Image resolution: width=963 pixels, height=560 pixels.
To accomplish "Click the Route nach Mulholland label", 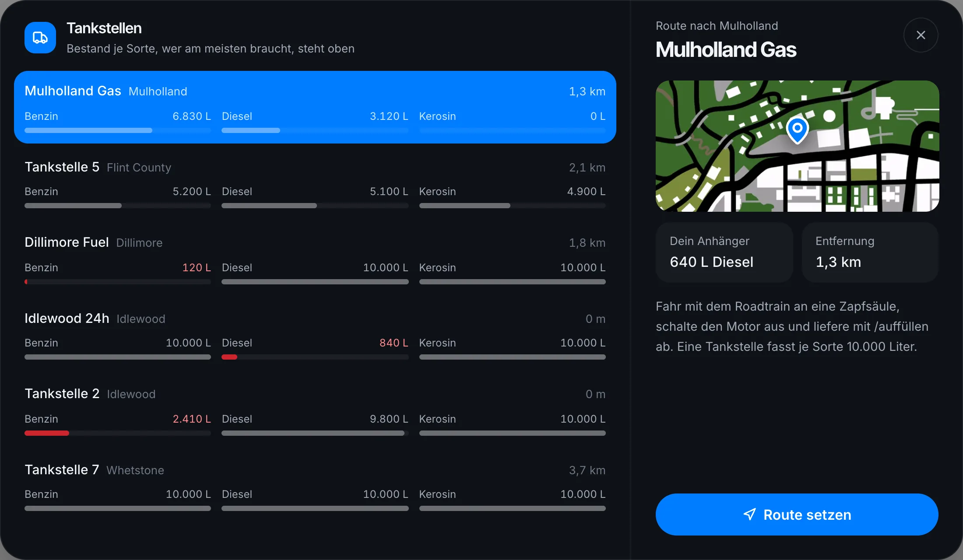I will (x=717, y=26).
